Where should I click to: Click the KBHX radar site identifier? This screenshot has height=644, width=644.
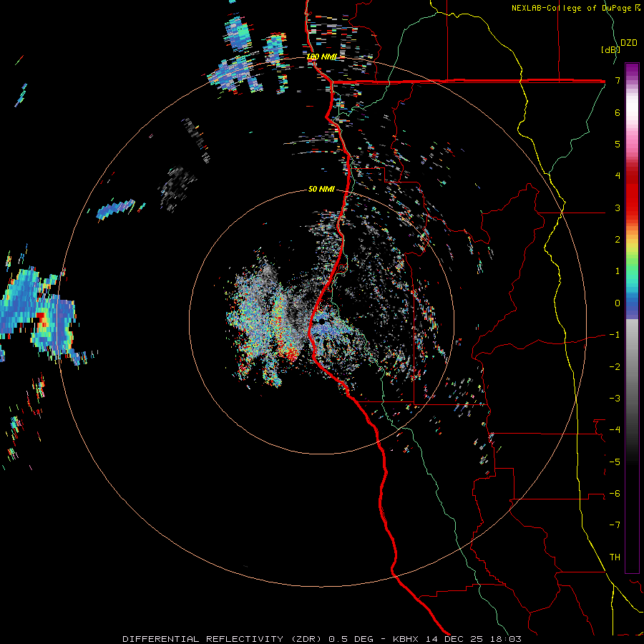tap(406, 639)
